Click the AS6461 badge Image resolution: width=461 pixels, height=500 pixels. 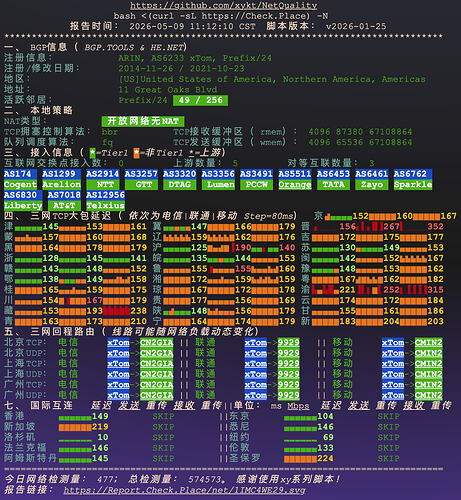372,174
